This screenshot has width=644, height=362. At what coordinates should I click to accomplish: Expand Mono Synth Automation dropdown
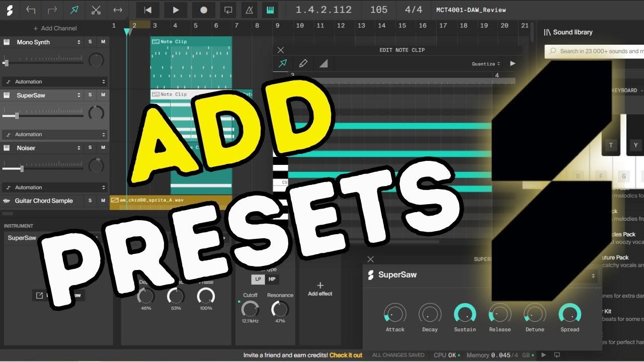coord(54,81)
